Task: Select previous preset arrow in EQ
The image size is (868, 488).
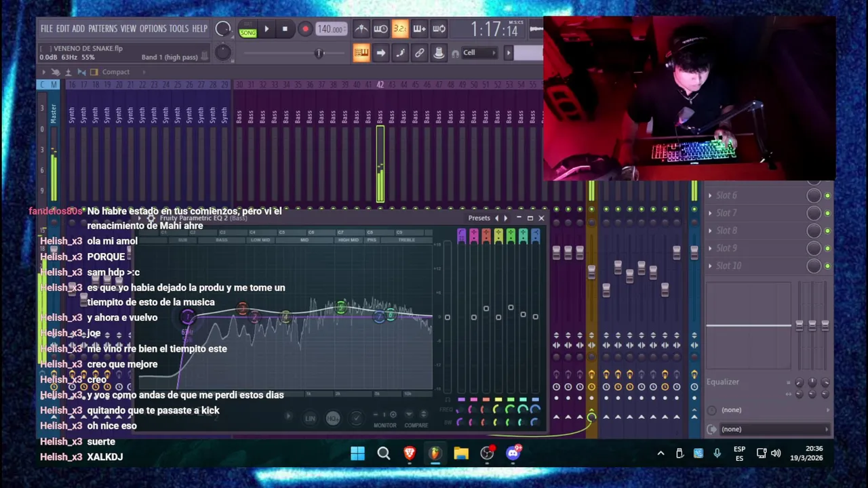Action: coord(496,218)
